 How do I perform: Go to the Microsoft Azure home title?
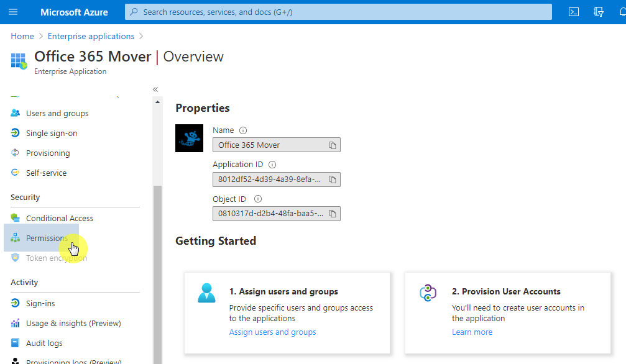(74, 12)
